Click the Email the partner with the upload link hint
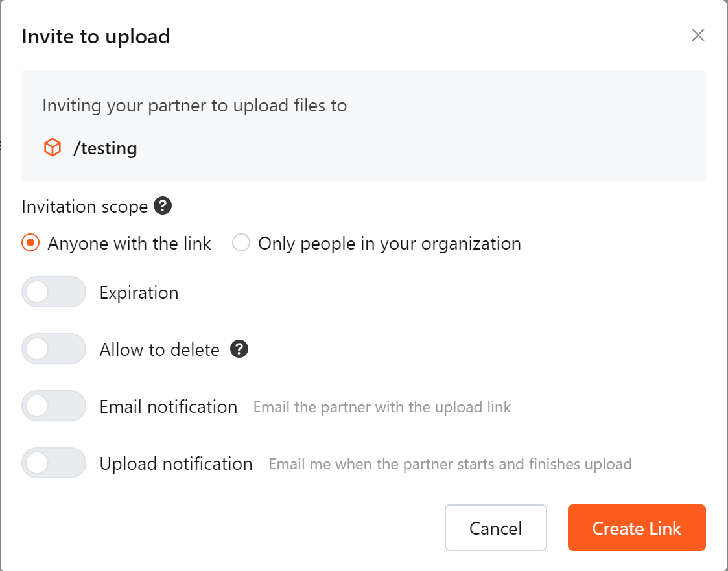Viewport: 728px width, 571px height. [382, 407]
